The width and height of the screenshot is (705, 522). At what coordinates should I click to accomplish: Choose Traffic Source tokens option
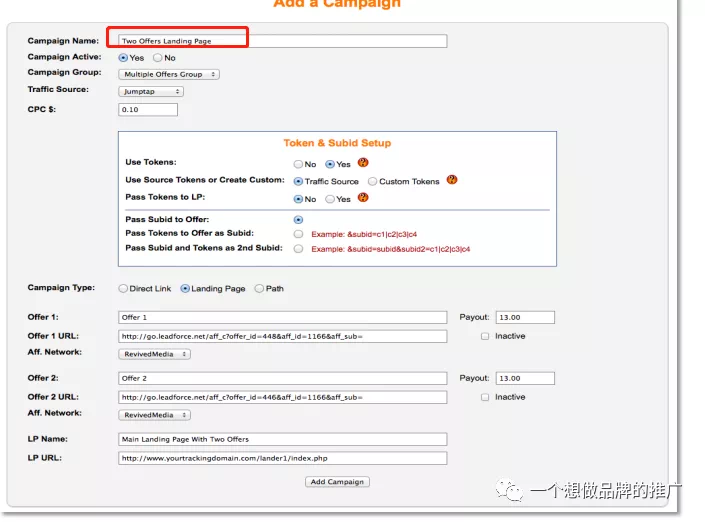(298, 182)
